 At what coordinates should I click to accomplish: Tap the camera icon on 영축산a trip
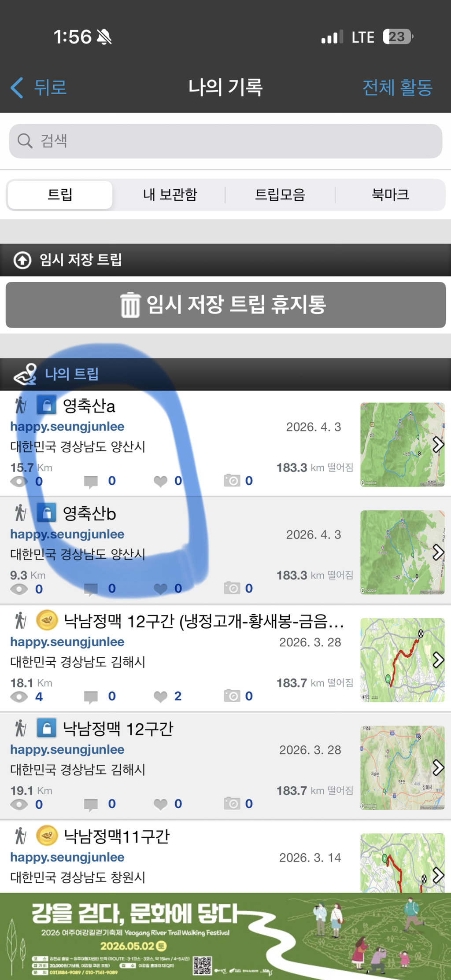[232, 480]
